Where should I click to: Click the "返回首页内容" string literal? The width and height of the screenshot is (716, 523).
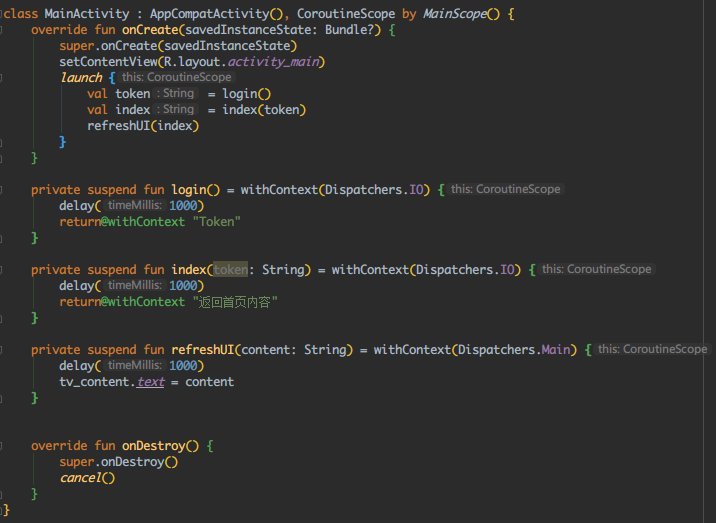[x=235, y=302]
